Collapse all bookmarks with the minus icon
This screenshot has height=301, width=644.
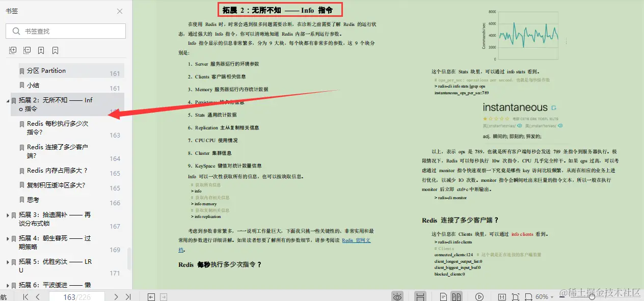click(26, 50)
